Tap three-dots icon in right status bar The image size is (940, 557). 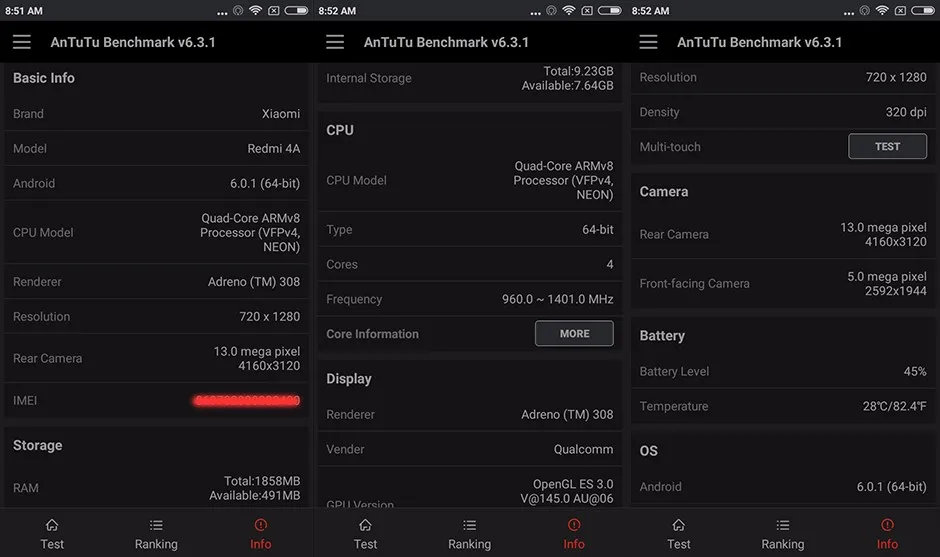tap(849, 13)
